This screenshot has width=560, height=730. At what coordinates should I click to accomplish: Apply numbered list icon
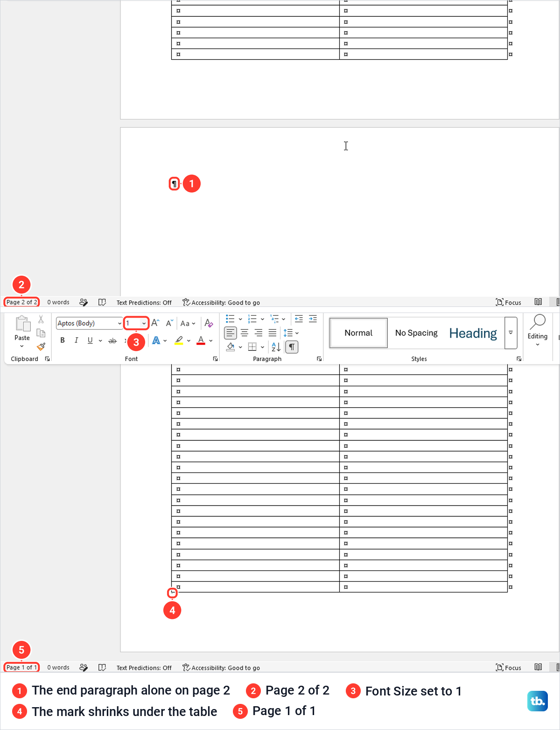tap(252, 319)
